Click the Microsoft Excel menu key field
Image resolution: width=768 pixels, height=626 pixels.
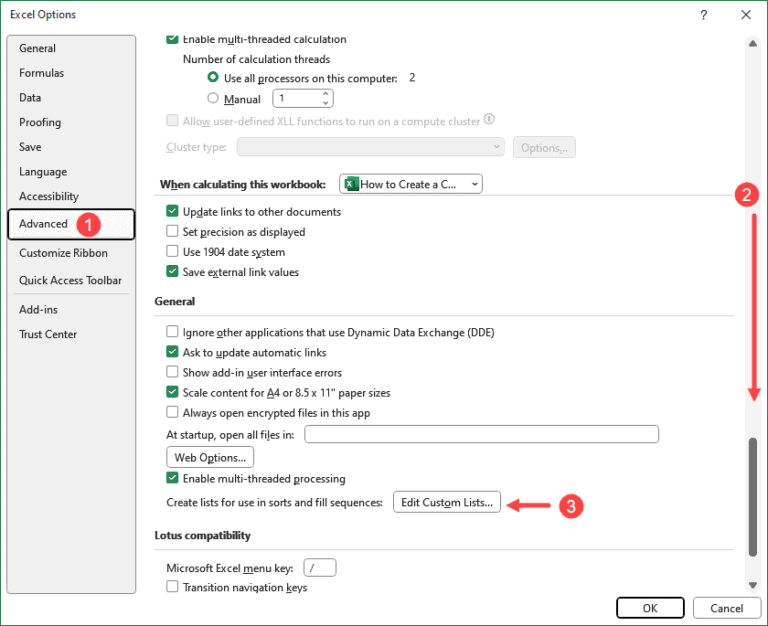[319, 568]
